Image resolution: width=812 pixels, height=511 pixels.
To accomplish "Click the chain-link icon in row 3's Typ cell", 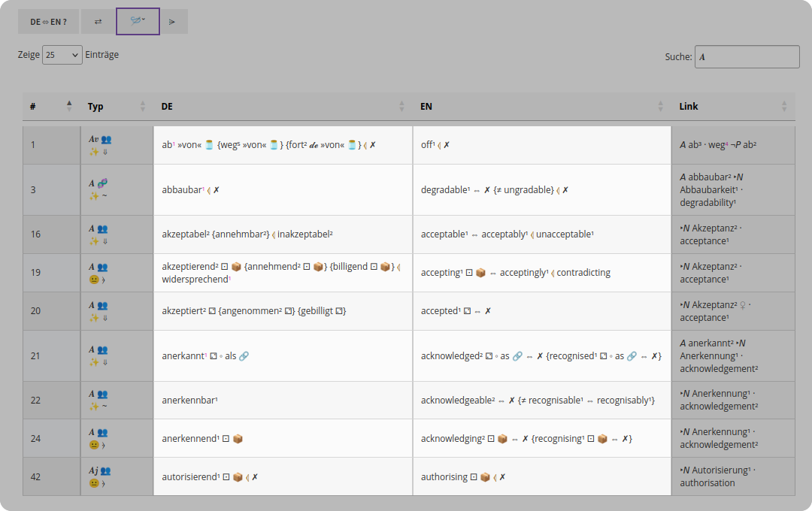I will [102, 183].
